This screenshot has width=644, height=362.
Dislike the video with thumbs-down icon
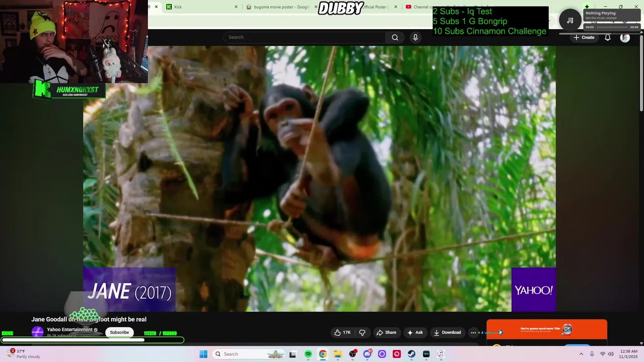click(x=362, y=332)
